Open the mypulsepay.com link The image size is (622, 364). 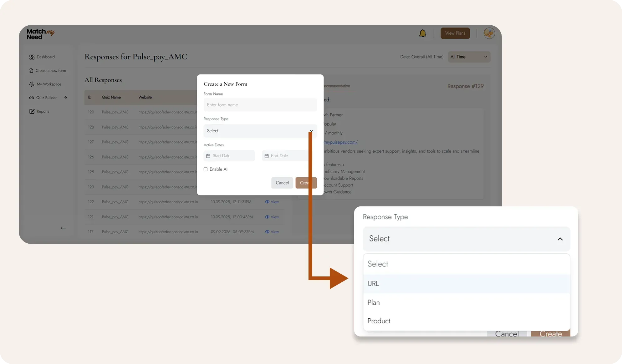tap(340, 142)
